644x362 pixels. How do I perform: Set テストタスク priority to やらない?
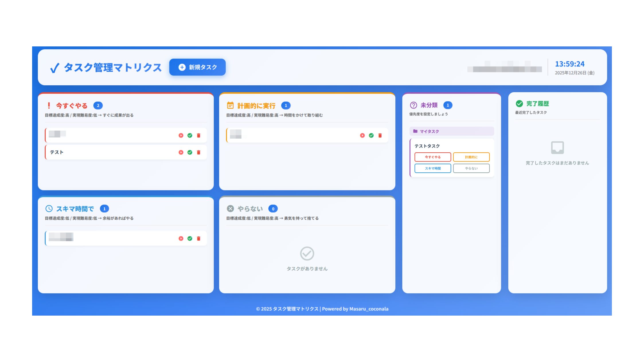[471, 168]
